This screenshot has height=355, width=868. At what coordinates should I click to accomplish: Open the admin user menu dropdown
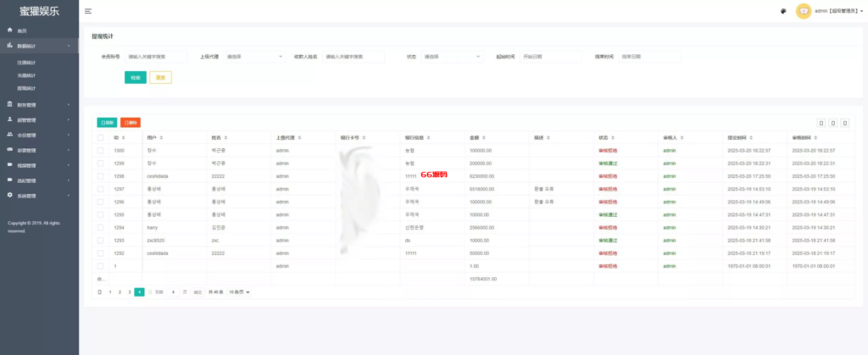(x=838, y=11)
